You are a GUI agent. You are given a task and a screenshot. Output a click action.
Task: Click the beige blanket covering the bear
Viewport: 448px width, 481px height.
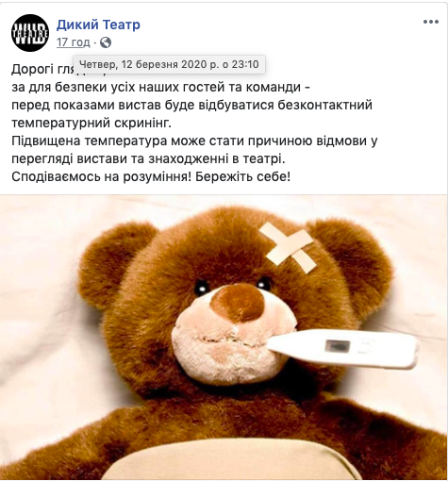tap(231, 460)
